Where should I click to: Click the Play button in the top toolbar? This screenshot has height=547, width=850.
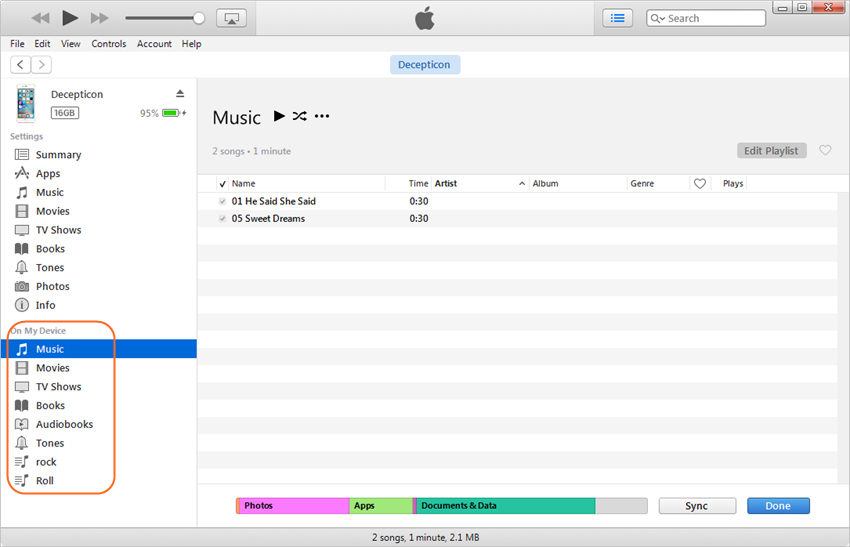pyautogui.click(x=70, y=18)
